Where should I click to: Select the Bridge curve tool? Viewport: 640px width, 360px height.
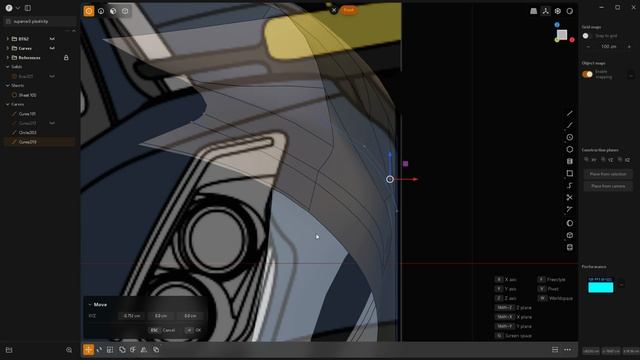click(x=569, y=209)
